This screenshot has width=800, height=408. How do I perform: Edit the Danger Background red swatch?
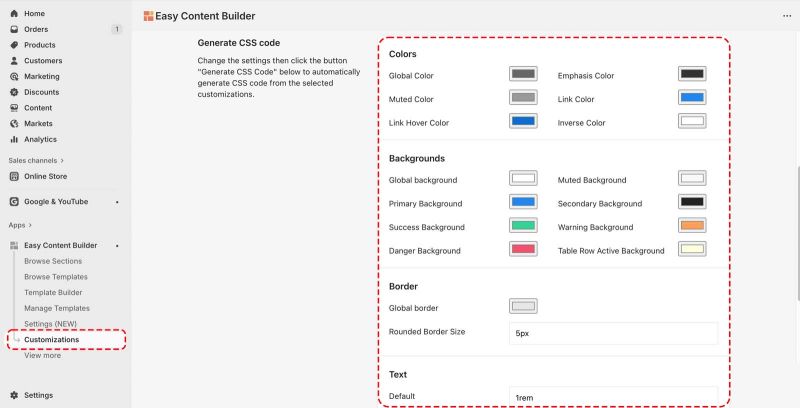tap(523, 249)
